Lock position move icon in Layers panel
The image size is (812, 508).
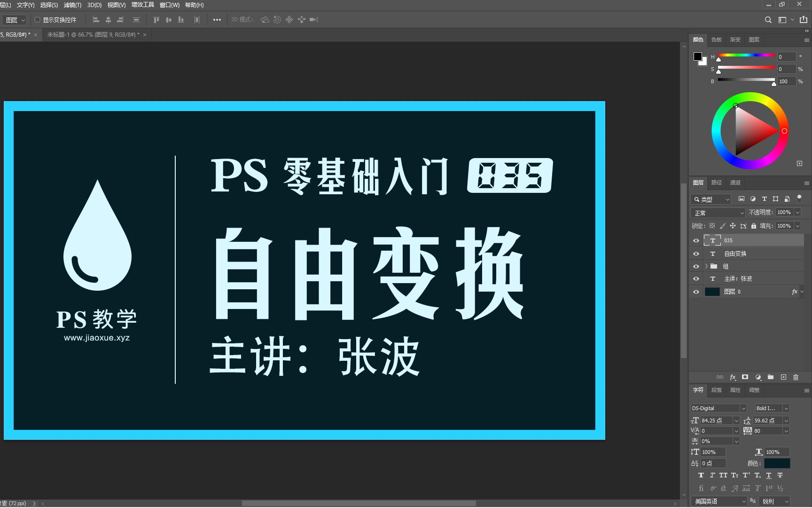(x=733, y=226)
